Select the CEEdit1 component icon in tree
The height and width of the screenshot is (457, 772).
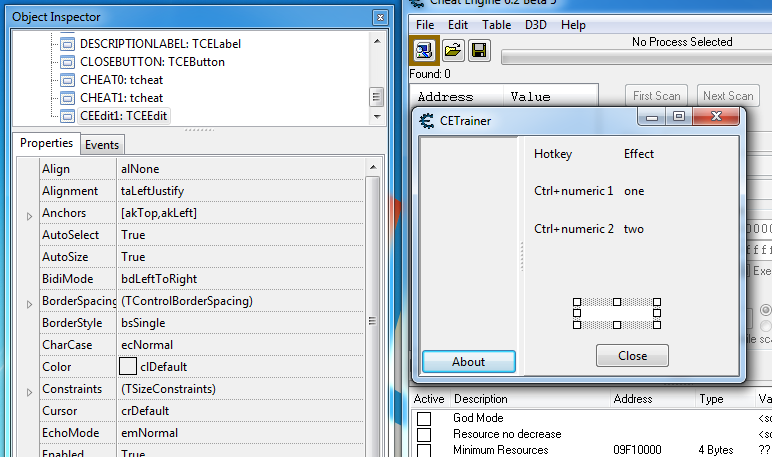[67, 116]
